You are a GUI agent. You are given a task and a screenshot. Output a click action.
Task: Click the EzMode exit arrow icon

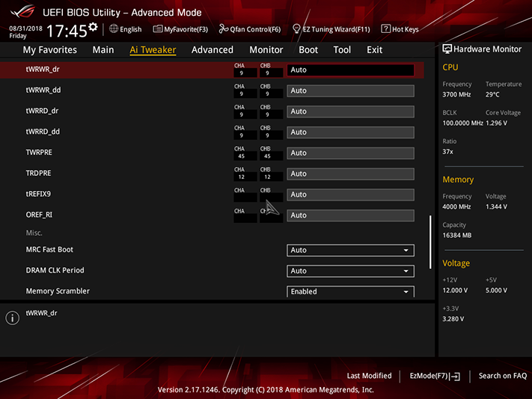coord(456,377)
